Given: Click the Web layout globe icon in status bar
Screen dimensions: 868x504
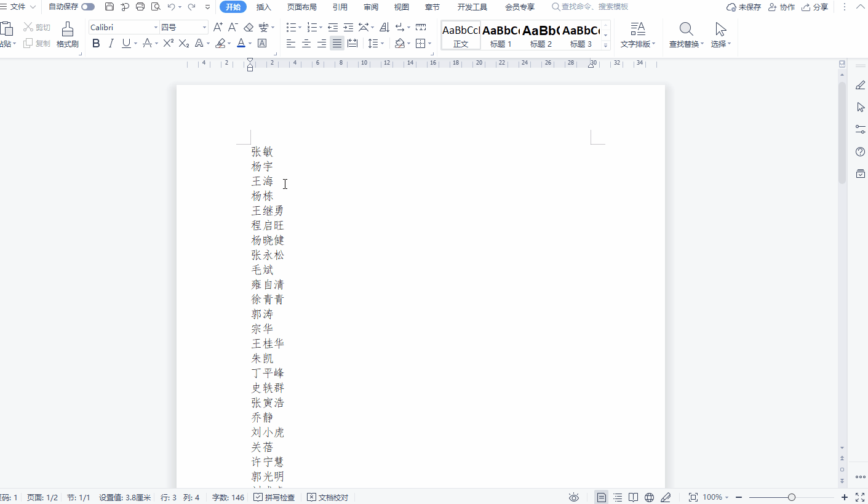Looking at the screenshot, I should pos(649,497).
